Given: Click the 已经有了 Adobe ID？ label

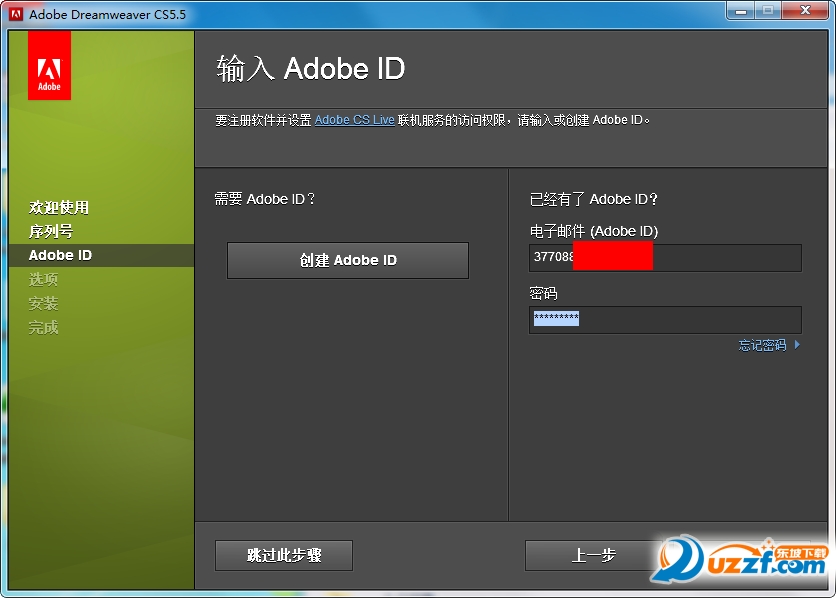Looking at the screenshot, I should click(x=593, y=199).
